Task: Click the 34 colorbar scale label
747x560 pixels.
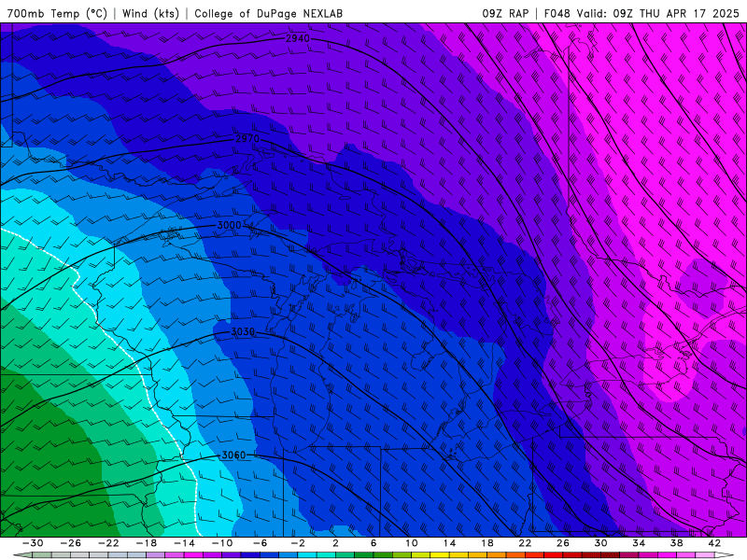Action: pyautogui.click(x=639, y=543)
